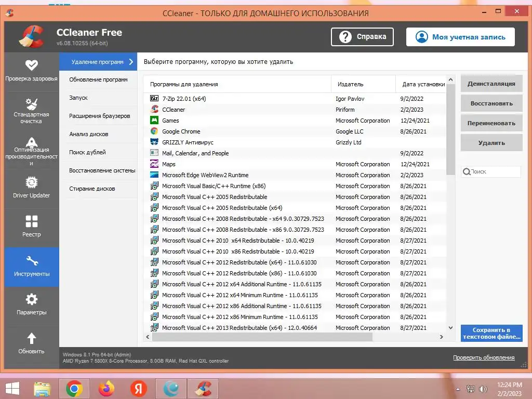Click horizontal scrollbar left arrow

tap(148, 337)
